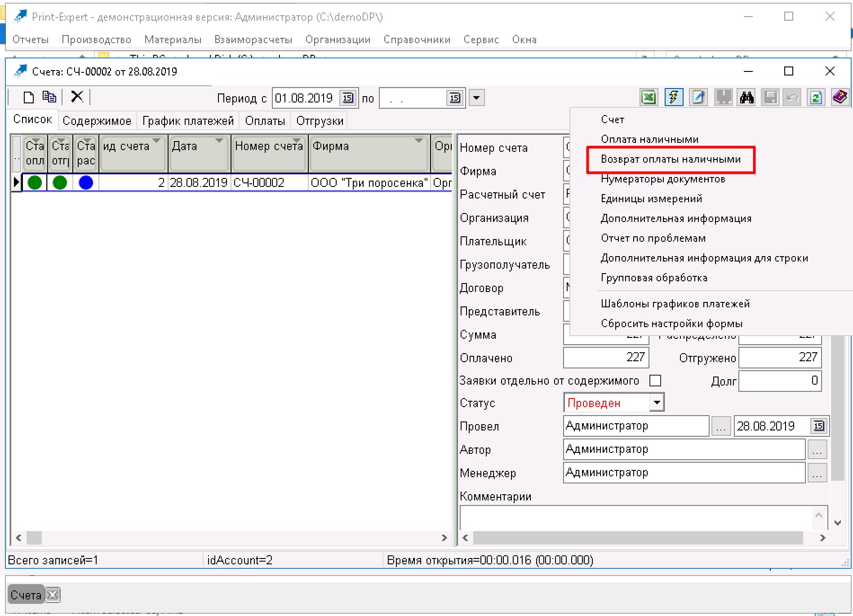853x616 pixels.
Task: Close the Счета window tab at bottom
Action: point(53,595)
